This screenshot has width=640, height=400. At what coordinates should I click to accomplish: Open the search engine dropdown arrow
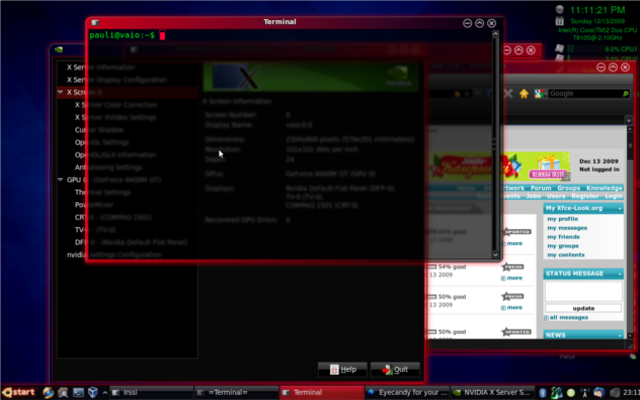coord(544,94)
